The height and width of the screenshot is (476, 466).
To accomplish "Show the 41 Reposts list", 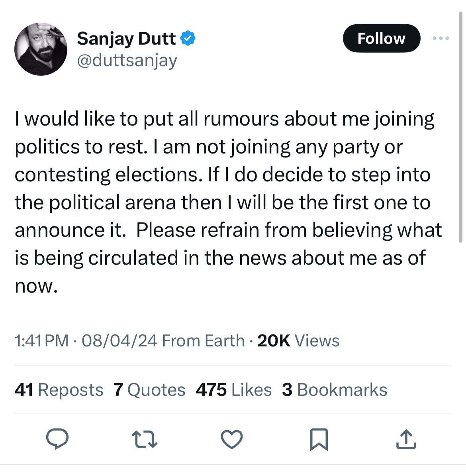I will coord(59,389).
